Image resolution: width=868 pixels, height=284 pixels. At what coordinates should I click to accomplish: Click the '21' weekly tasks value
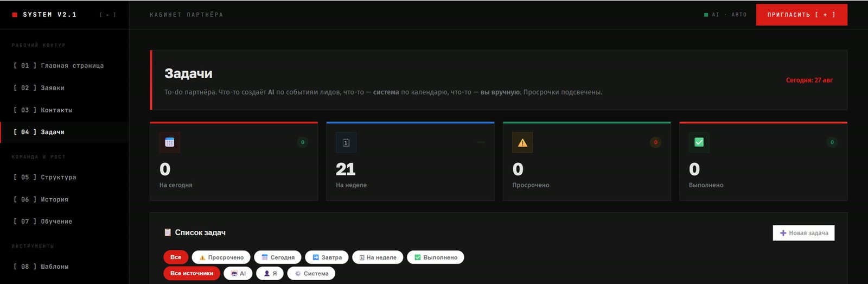[x=346, y=169]
